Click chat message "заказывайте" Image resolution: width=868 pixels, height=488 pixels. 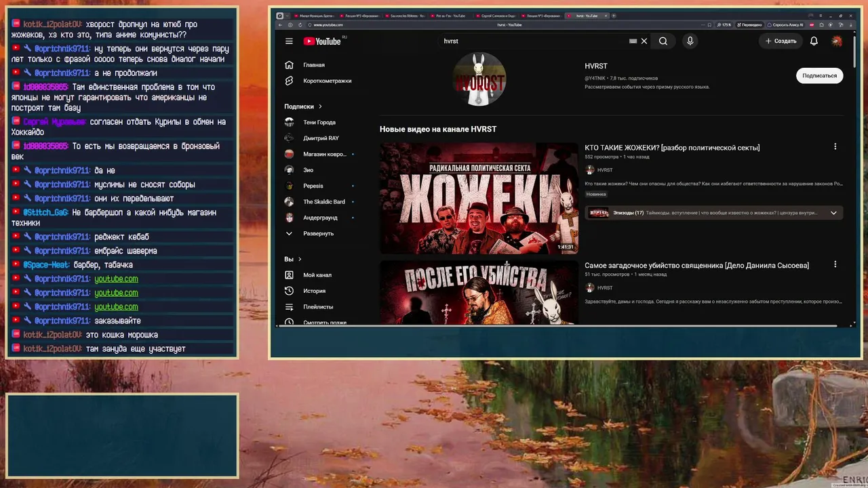(x=117, y=321)
